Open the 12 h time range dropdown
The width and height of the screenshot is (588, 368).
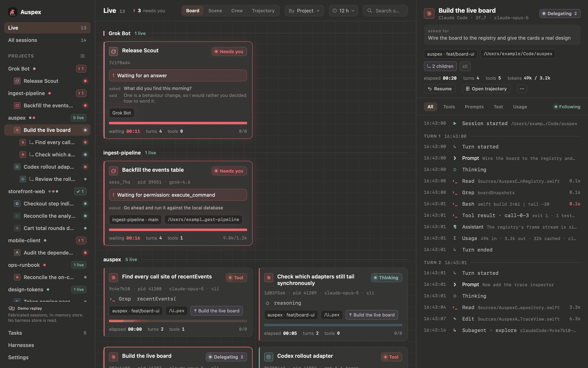point(343,10)
